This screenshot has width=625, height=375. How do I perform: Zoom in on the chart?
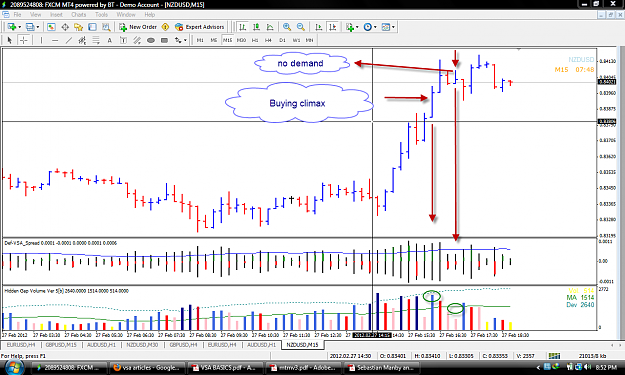[x=287, y=27]
